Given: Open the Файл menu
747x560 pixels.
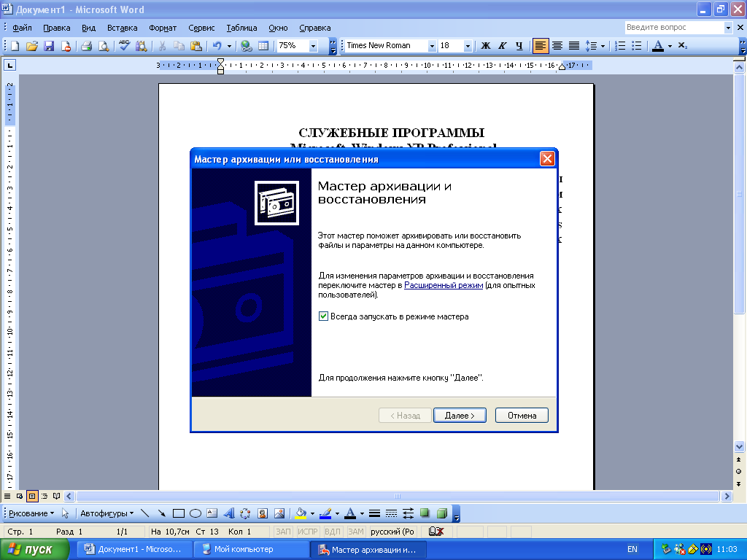Looking at the screenshot, I should 22,28.
